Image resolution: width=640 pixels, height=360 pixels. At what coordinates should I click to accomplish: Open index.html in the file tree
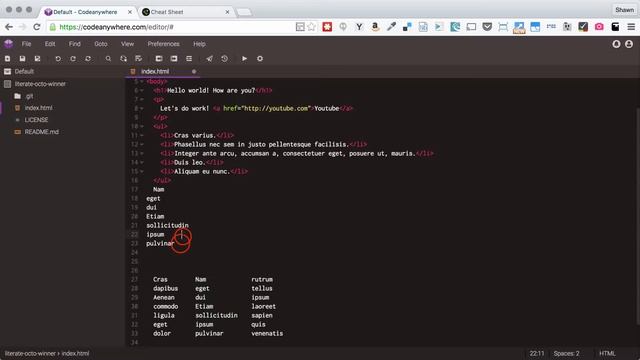coord(38,108)
